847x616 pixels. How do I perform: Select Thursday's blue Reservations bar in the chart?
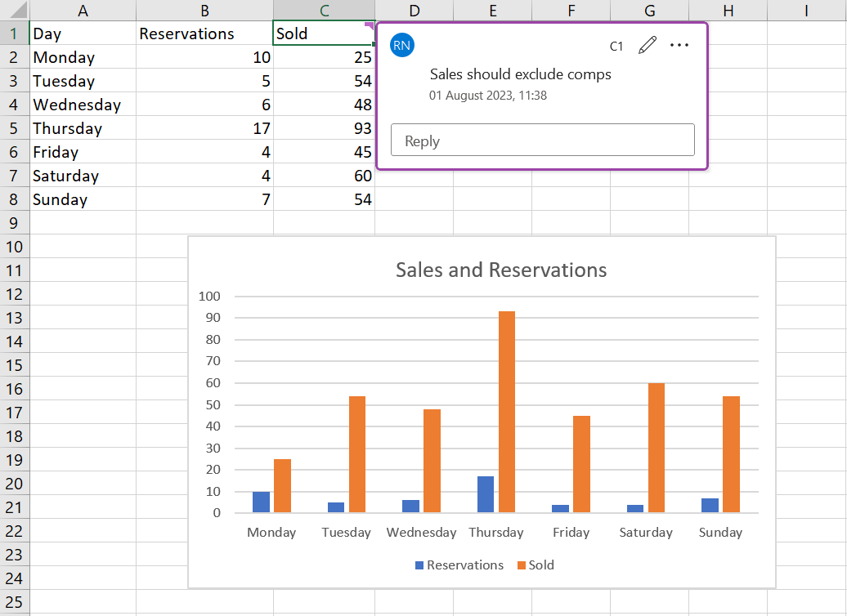coord(486,494)
